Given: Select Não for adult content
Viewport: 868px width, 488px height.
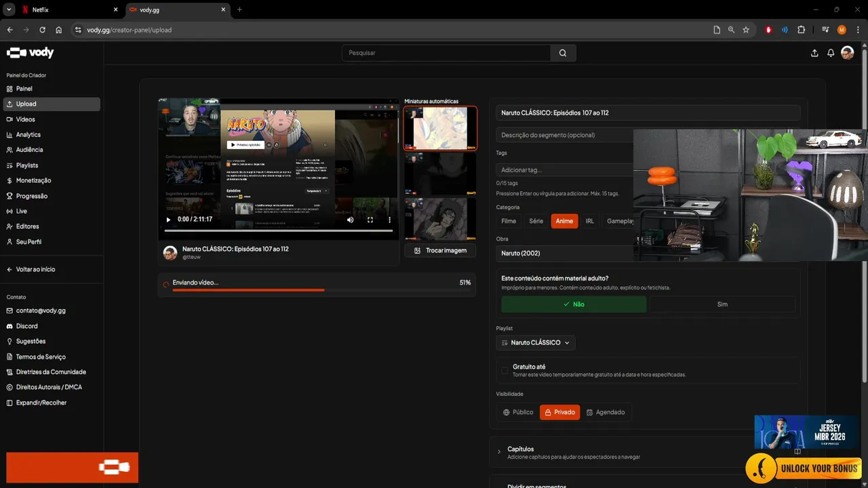Looking at the screenshot, I should (574, 304).
